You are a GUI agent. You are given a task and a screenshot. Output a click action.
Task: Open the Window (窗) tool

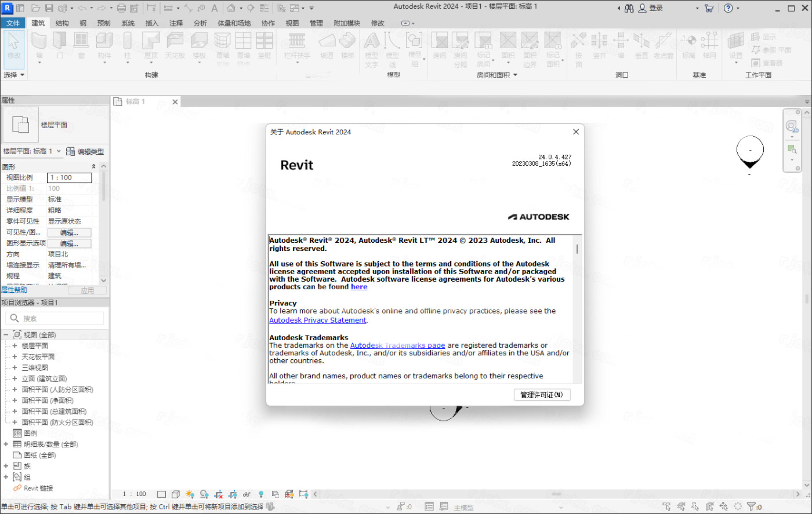(x=81, y=45)
